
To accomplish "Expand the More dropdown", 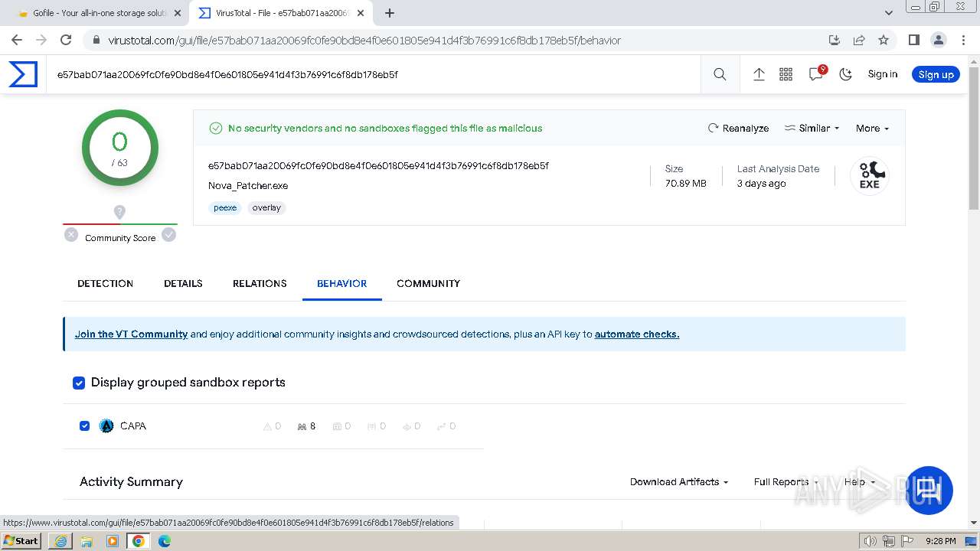I will 872,128.
